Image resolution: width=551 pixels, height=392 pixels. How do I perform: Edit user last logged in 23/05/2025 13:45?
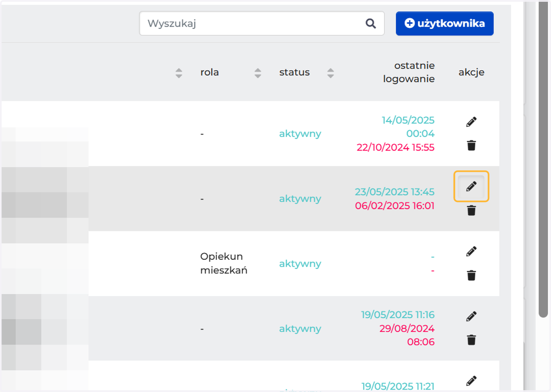pyautogui.click(x=471, y=186)
